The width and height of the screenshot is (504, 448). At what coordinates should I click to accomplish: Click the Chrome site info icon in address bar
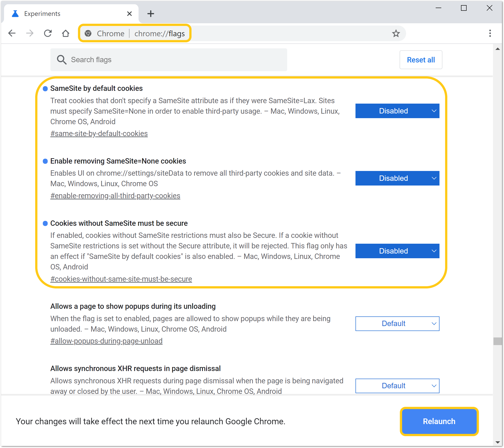pyautogui.click(x=88, y=33)
